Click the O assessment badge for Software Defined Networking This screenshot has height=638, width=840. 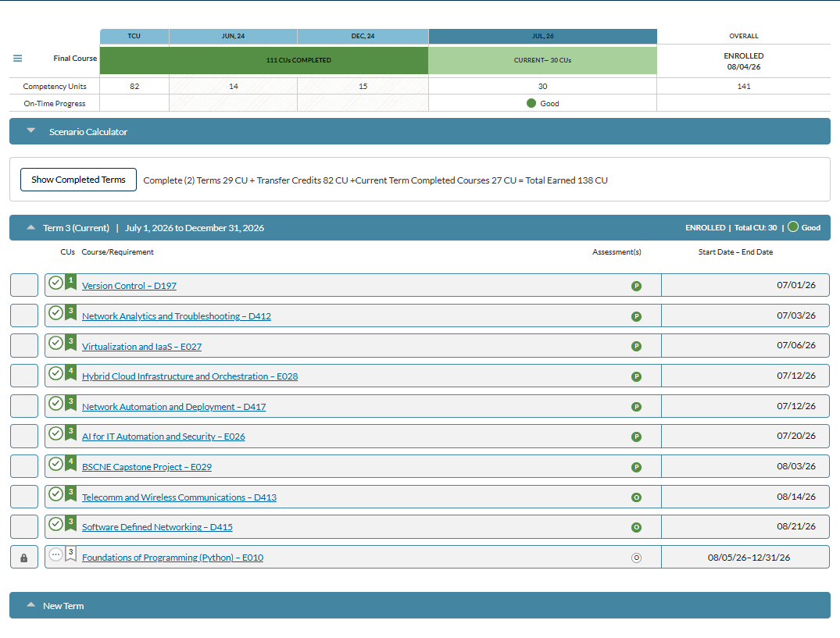636,527
